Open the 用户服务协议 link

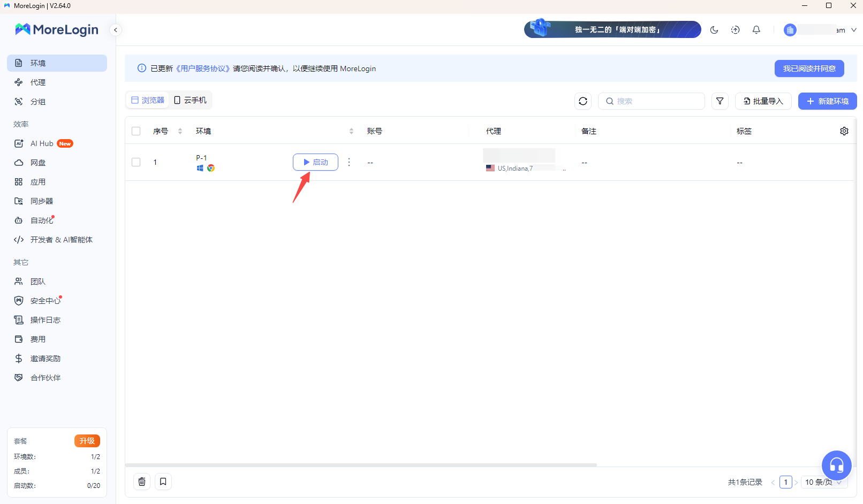[x=203, y=68]
